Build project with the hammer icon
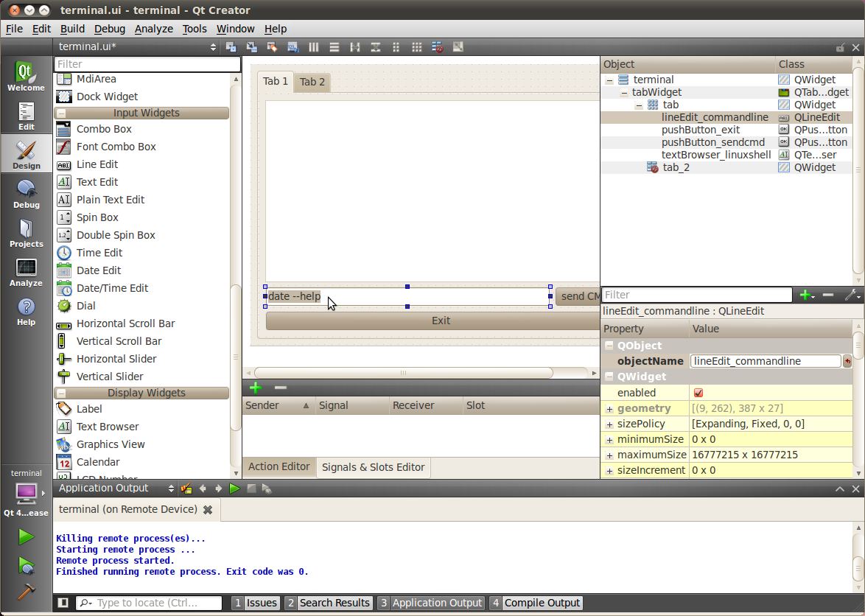The image size is (865, 616). 26,592
